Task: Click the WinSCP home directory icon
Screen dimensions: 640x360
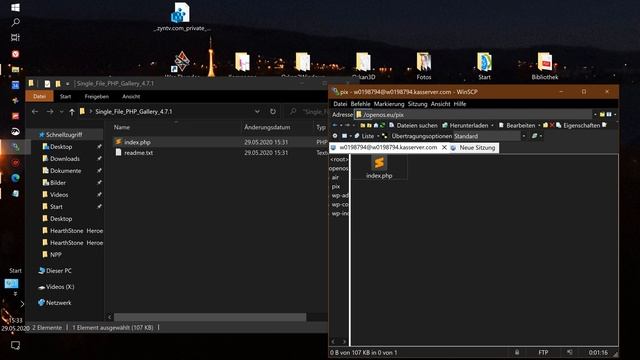Action: (x=376, y=125)
